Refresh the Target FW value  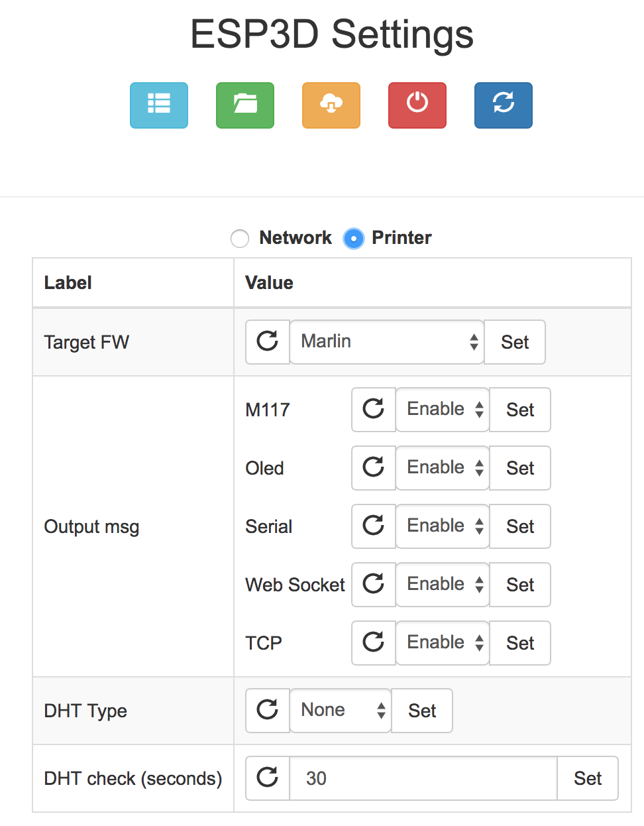268,342
